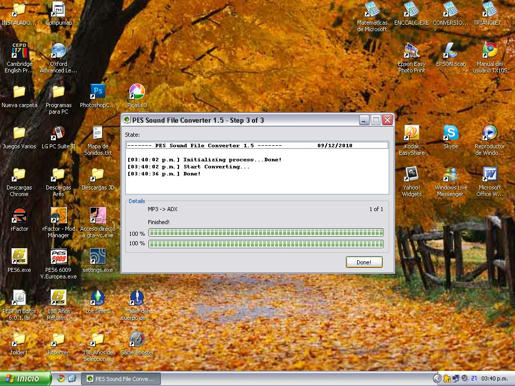Open the Programas para PC folder

pos(58,100)
